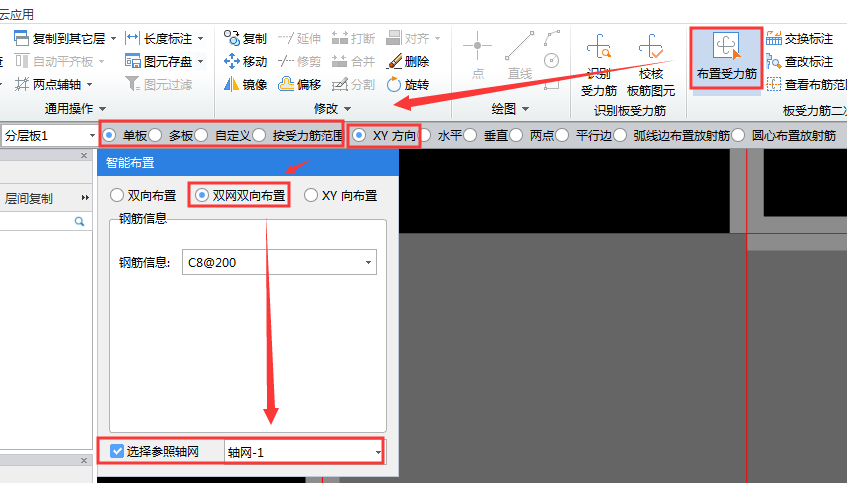Screen dimensions: 847x483
Task: Open the 云应用 ribbon tab
Action: [17, 14]
